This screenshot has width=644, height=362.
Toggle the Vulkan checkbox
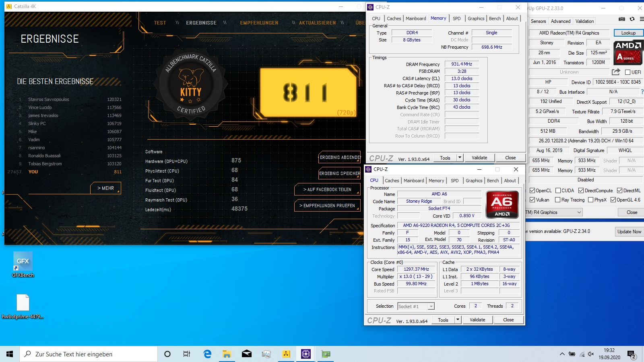(532, 200)
